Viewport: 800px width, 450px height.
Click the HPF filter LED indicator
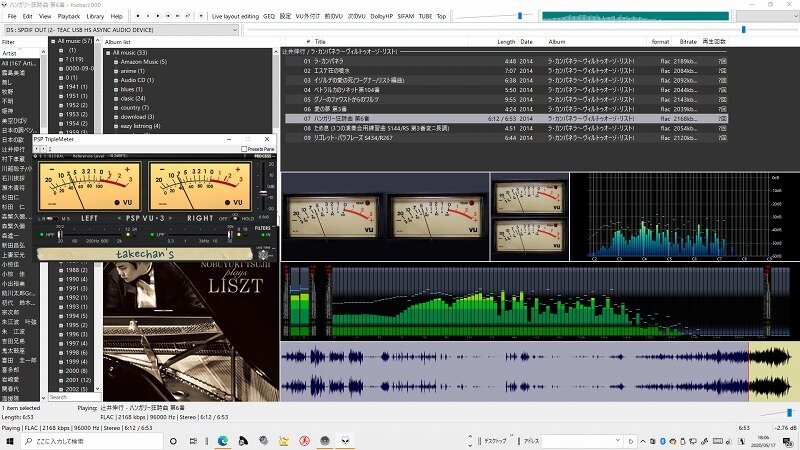[43, 234]
